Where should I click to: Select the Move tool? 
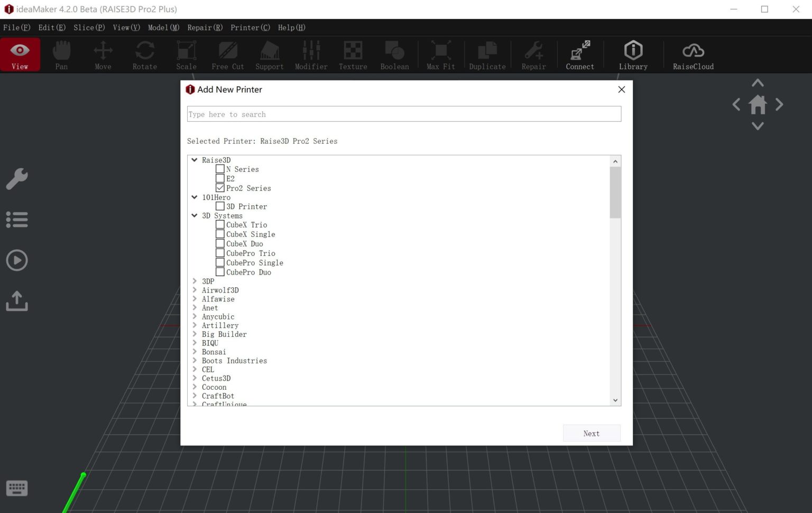click(x=103, y=54)
